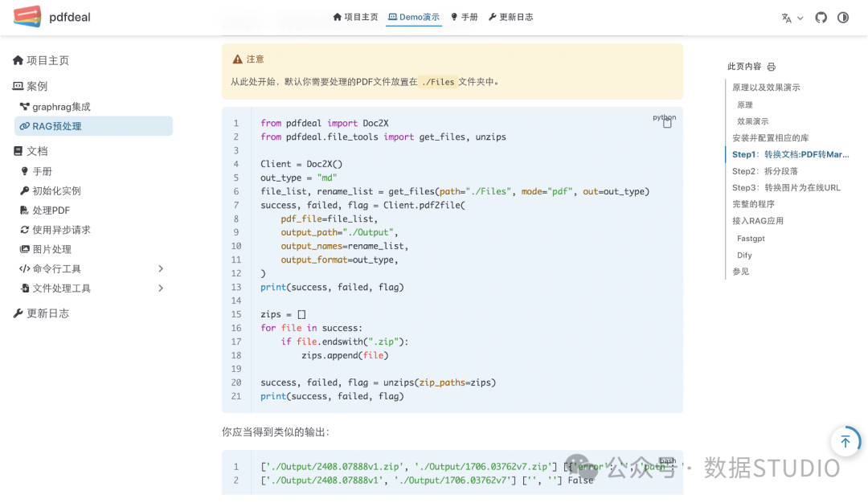Select RAG预处理 in the sidebar
The width and height of the screenshot is (868, 503).
[93, 126]
